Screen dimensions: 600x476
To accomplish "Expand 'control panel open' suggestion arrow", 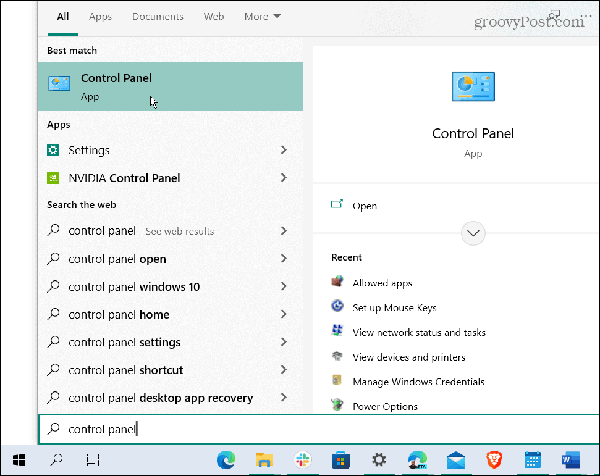I will (x=284, y=258).
